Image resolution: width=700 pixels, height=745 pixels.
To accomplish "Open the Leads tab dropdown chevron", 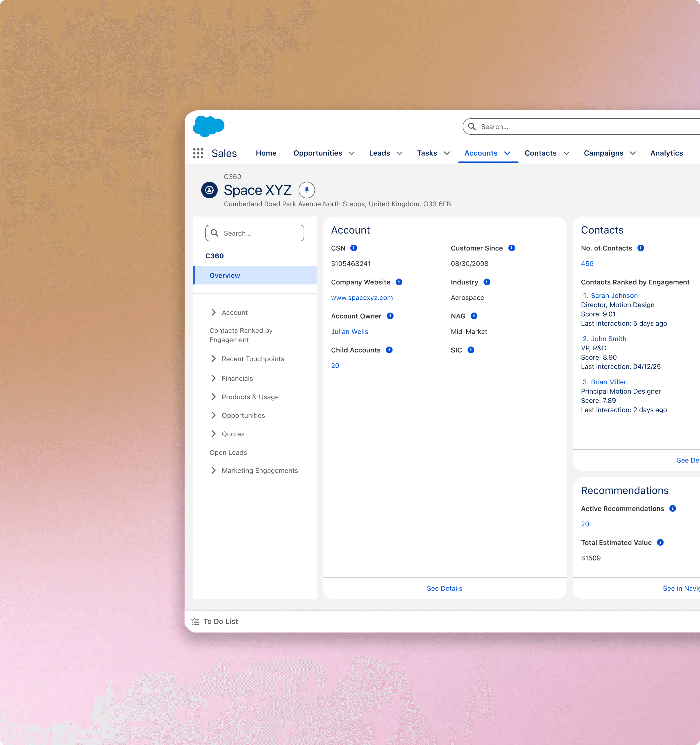I will click(x=400, y=153).
